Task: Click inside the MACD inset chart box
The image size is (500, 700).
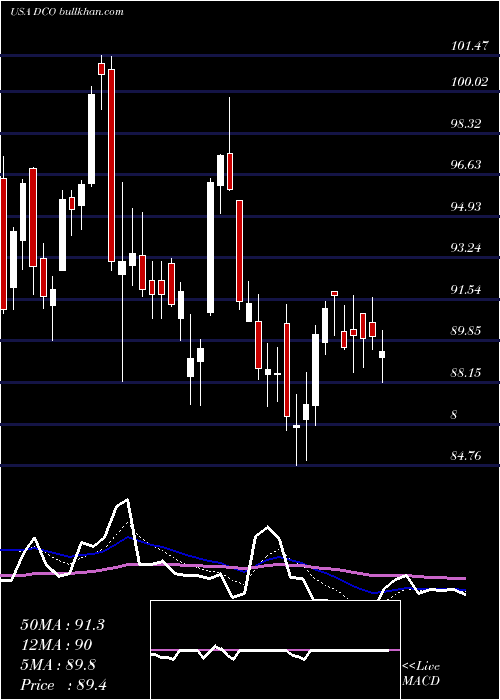Action: [275, 650]
